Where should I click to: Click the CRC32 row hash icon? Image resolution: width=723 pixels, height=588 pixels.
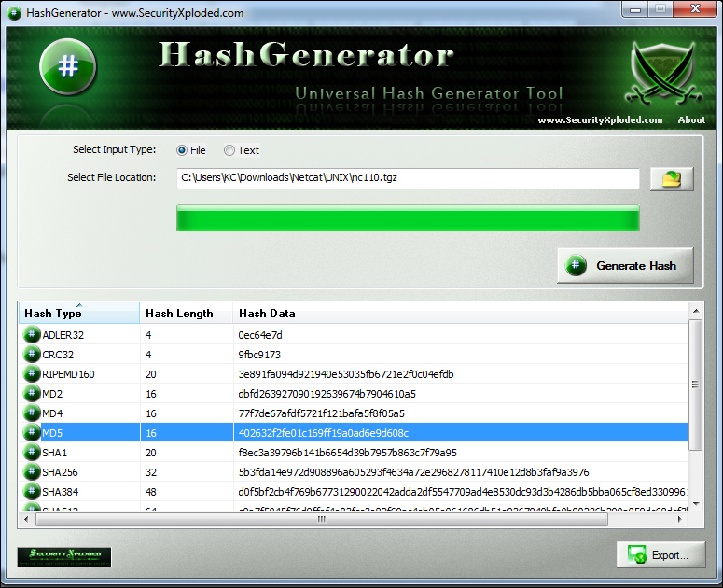point(32,354)
